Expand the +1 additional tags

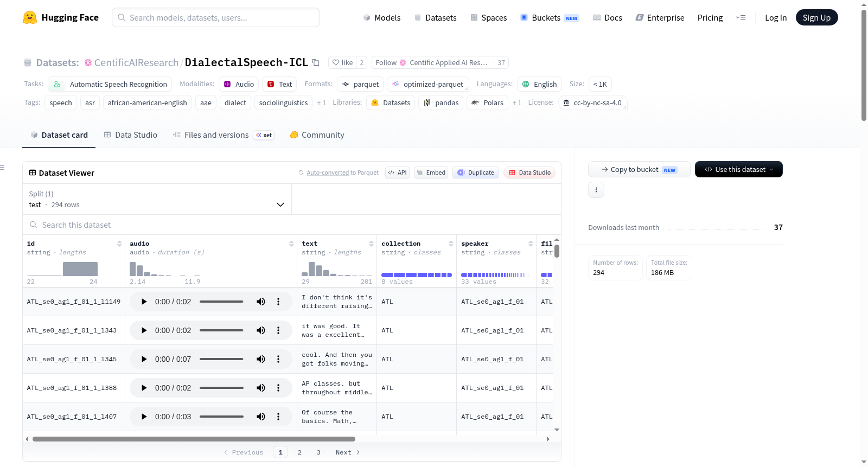tap(321, 103)
